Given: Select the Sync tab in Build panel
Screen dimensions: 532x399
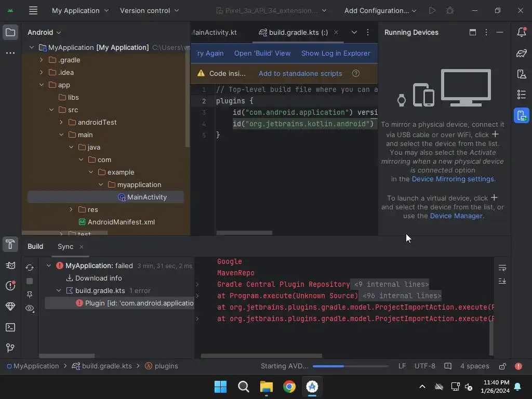Looking at the screenshot, I should coord(65,246).
